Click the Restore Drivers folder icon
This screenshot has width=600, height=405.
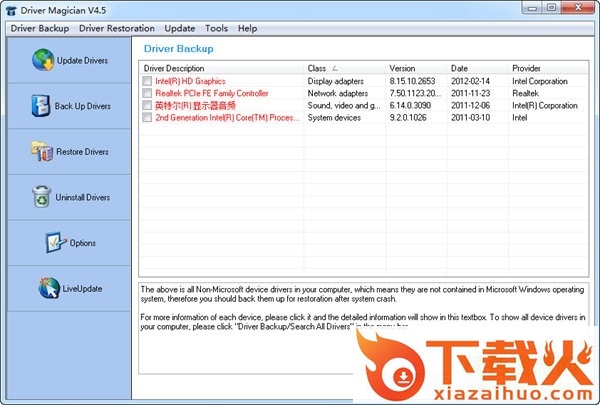click(42, 151)
